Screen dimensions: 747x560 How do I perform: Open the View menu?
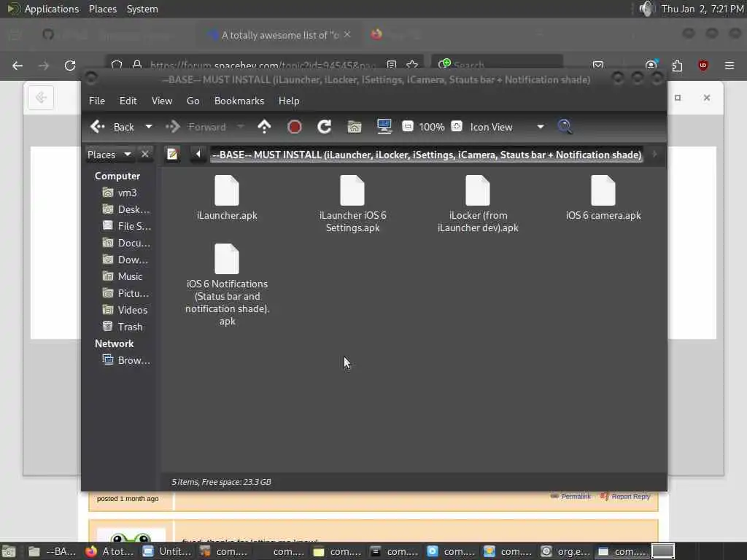point(162,101)
